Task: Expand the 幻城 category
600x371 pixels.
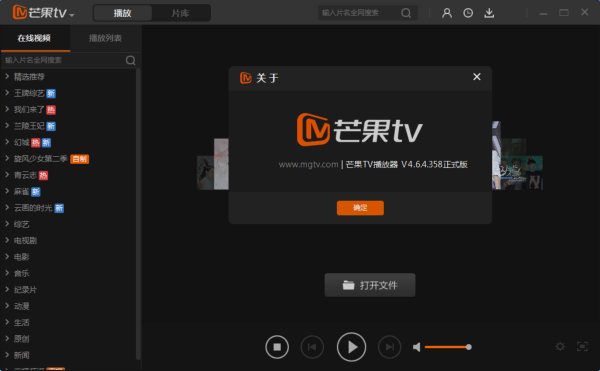Action: click(7, 142)
